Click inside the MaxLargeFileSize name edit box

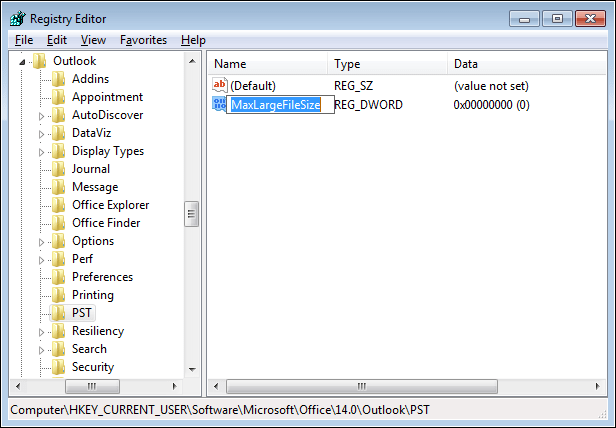click(x=280, y=105)
